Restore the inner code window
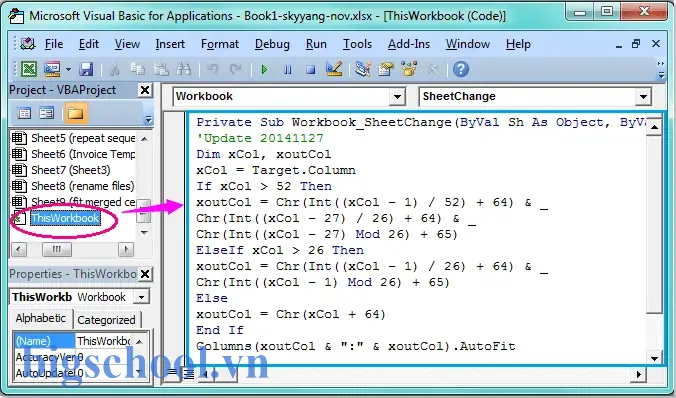The image size is (676, 398). (636, 44)
